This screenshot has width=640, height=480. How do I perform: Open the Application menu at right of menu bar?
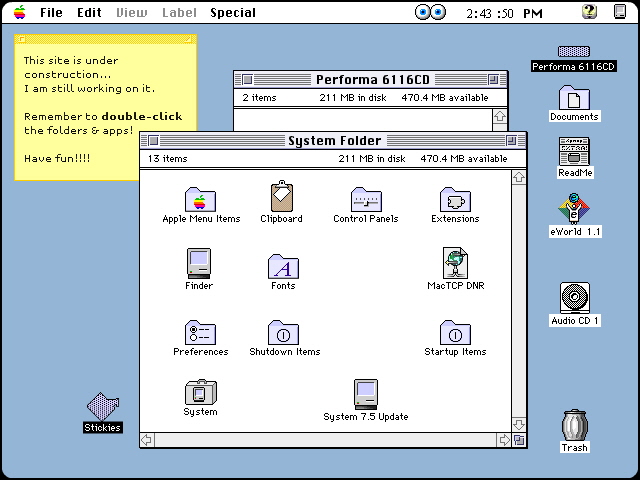[620, 11]
